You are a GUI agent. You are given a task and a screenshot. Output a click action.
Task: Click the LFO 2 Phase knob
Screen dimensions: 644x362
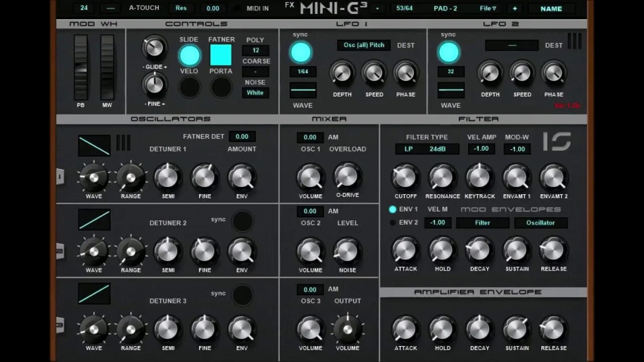click(x=553, y=74)
